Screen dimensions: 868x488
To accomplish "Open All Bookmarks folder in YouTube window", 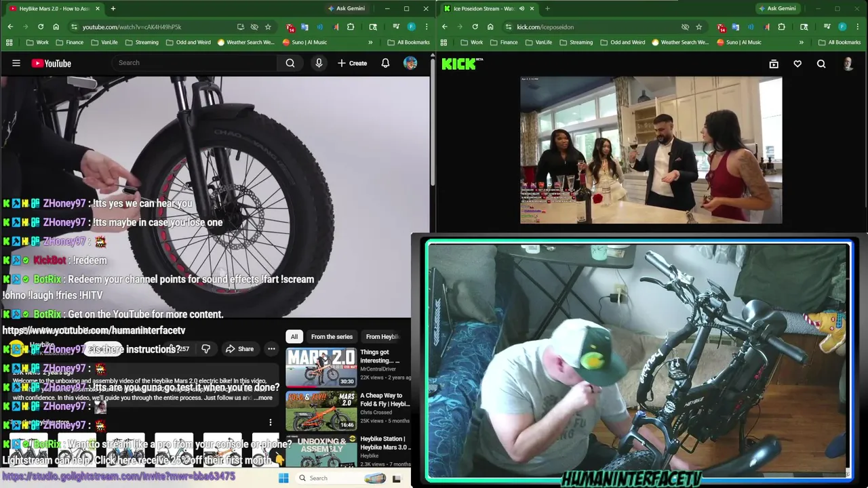I will point(408,42).
